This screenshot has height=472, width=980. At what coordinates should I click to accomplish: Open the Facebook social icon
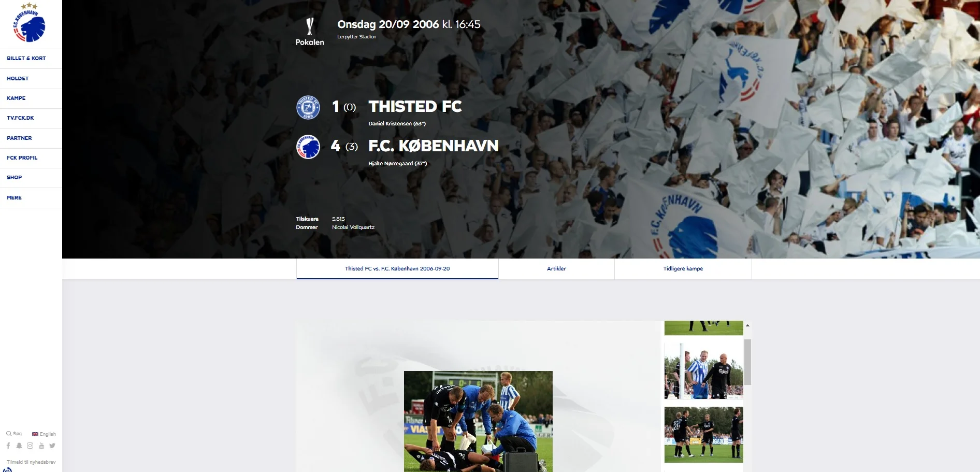(8, 446)
